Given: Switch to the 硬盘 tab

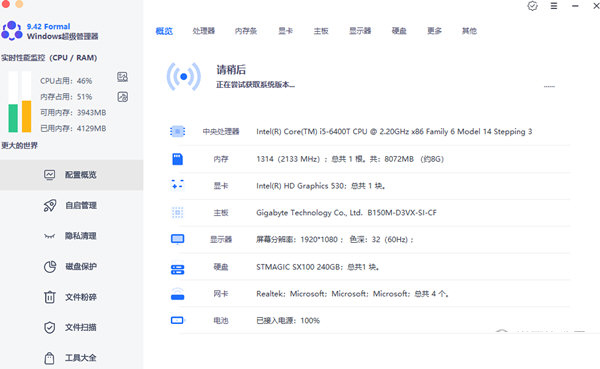Looking at the screenshot, I should coord(399,31).
